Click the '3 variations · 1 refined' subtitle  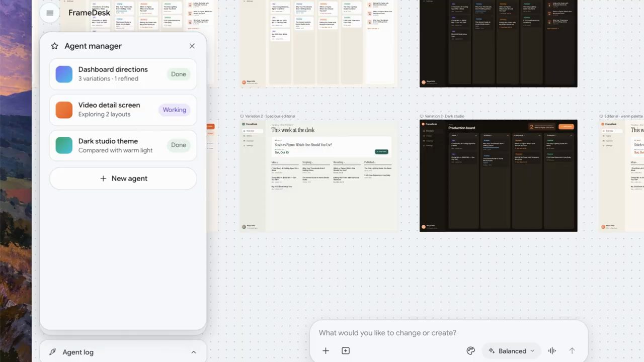(x=108, y=78)
